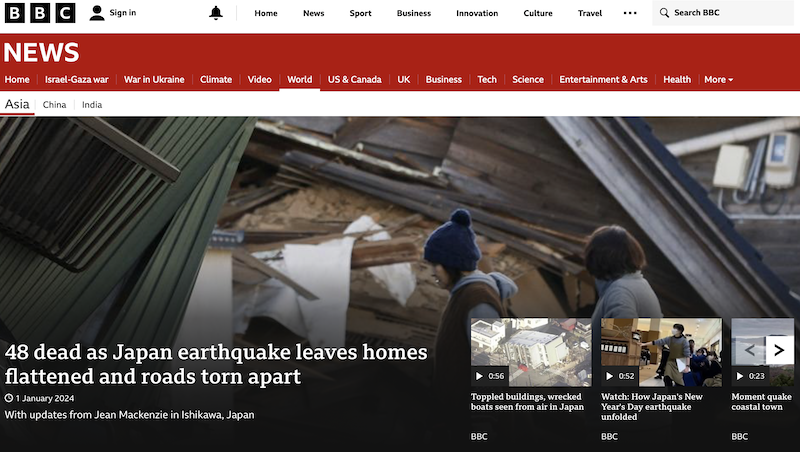The image size is (800, 452).
Task: Click the Sign in person icon
Action: point(96,13)
